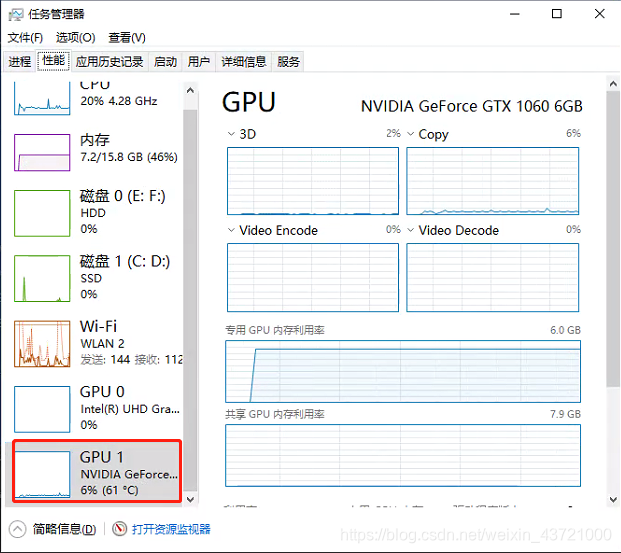Minimize the Task Manager window

[x=514, y=14]
